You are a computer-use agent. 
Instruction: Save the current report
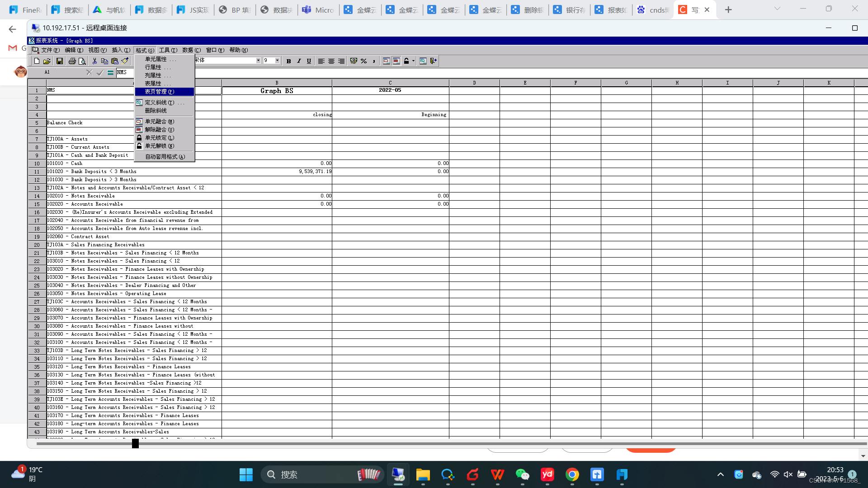click(59, 61)
